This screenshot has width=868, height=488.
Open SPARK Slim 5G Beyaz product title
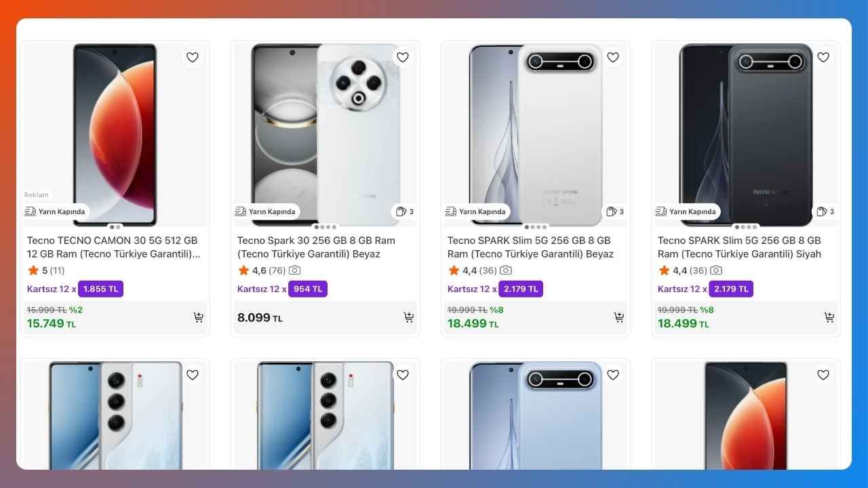pos(529,247)
